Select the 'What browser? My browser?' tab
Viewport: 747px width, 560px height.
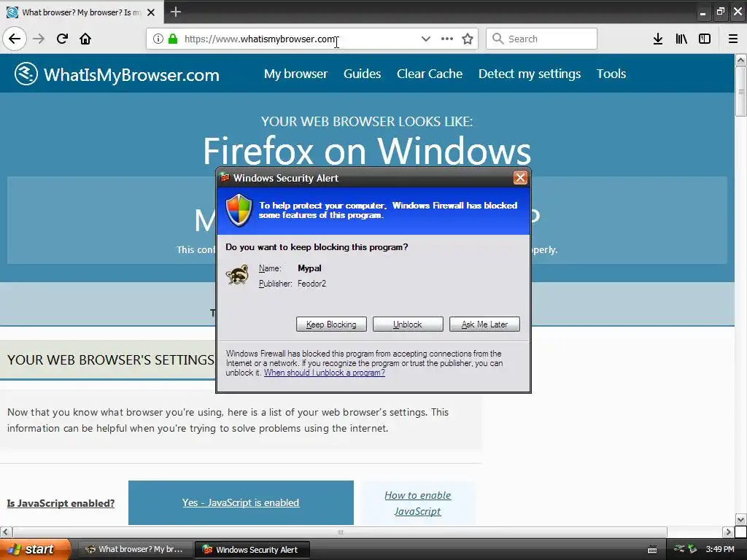click(x=81, y=12)
